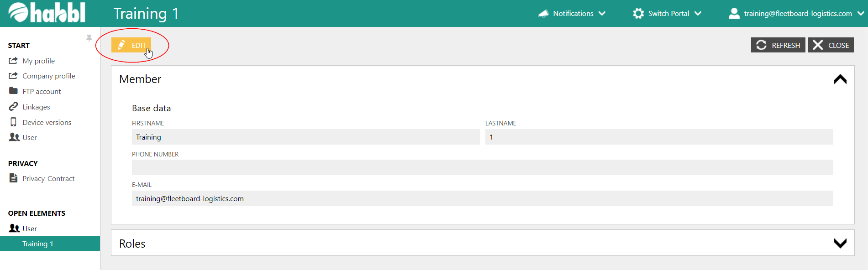This screenshot has height=270, width=868.
Task: Go to Company profile
Action: pos(48,76)
